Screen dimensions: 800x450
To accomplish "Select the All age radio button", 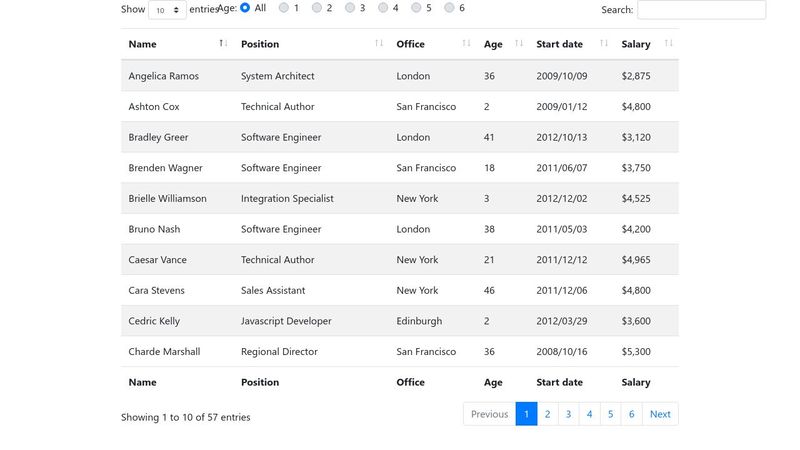I will pos(245,8).
